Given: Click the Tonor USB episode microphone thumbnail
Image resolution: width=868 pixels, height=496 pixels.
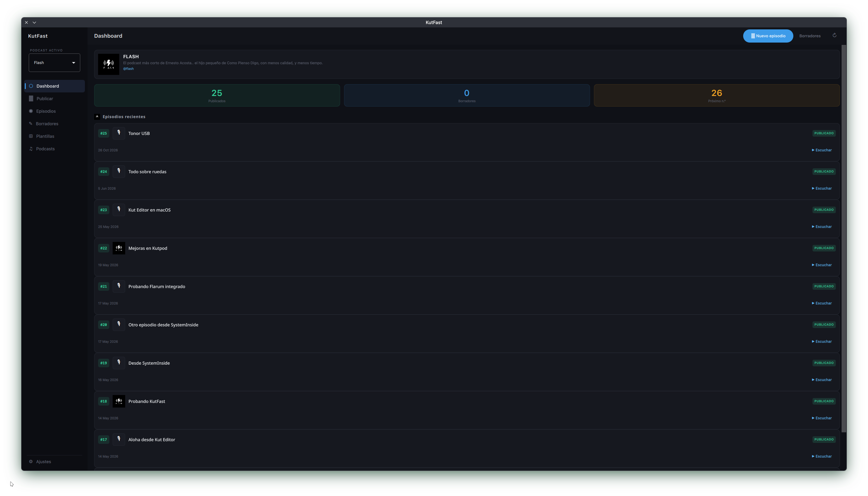Looking at the screenshot, I should click(119, 133).
